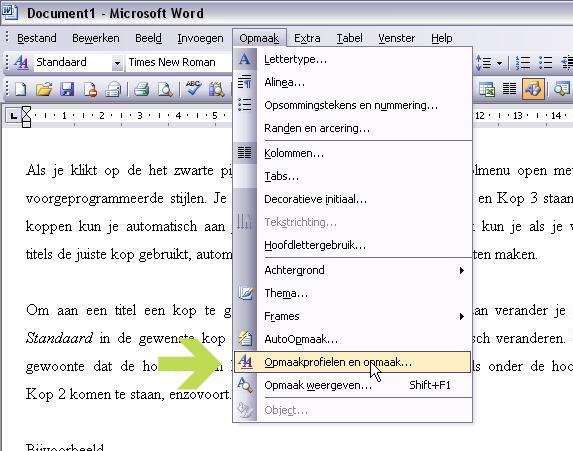573x451 pixels.
Task: Select Opmaakprofielen en opmaak
Action: tap(353, 362)
